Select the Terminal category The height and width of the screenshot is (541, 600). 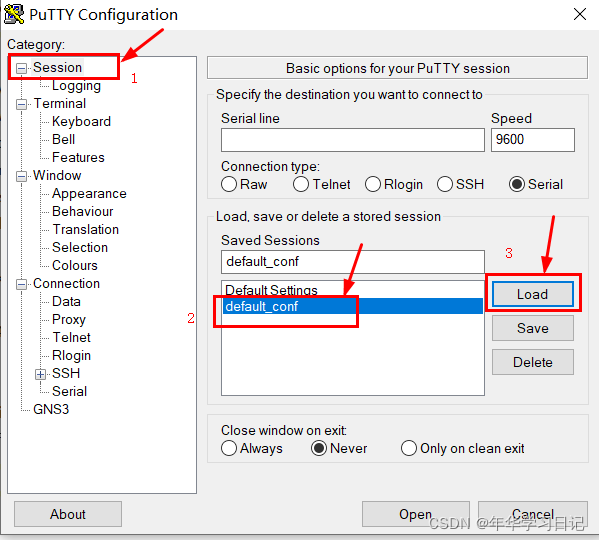60,103
